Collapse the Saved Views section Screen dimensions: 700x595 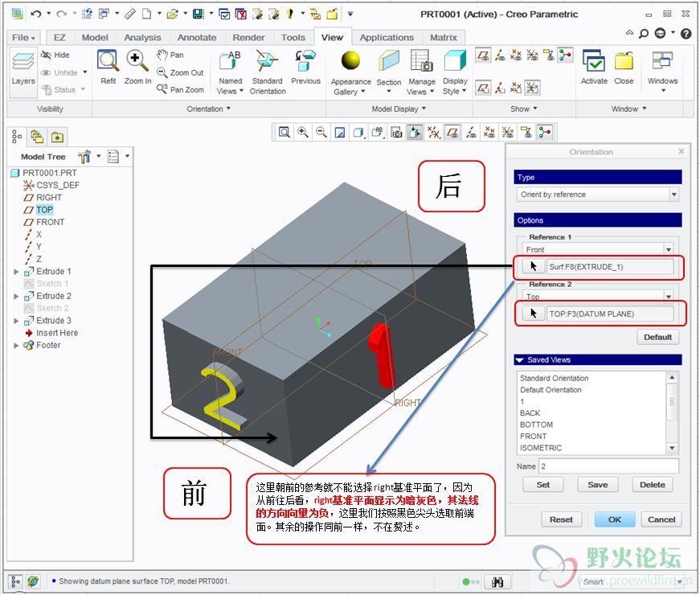[x=519, y=360]
